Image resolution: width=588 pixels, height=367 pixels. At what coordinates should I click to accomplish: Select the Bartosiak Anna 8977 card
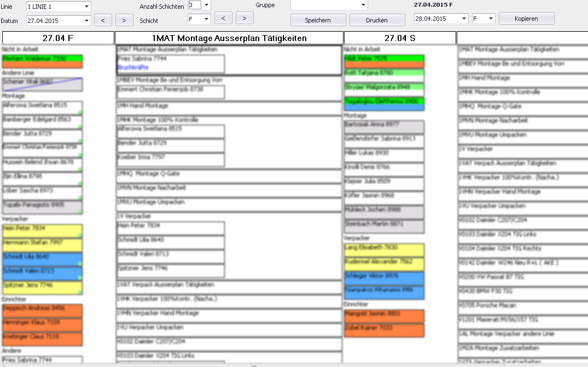(x=385, y=127)
